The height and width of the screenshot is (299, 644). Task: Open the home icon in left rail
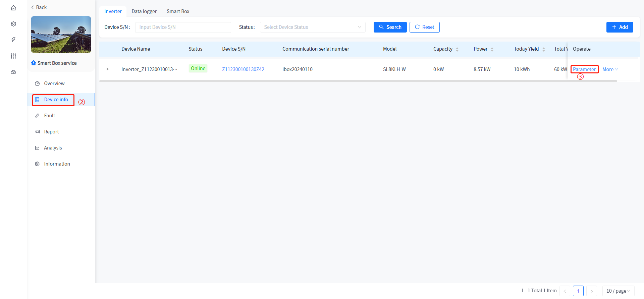click(13, 8)
